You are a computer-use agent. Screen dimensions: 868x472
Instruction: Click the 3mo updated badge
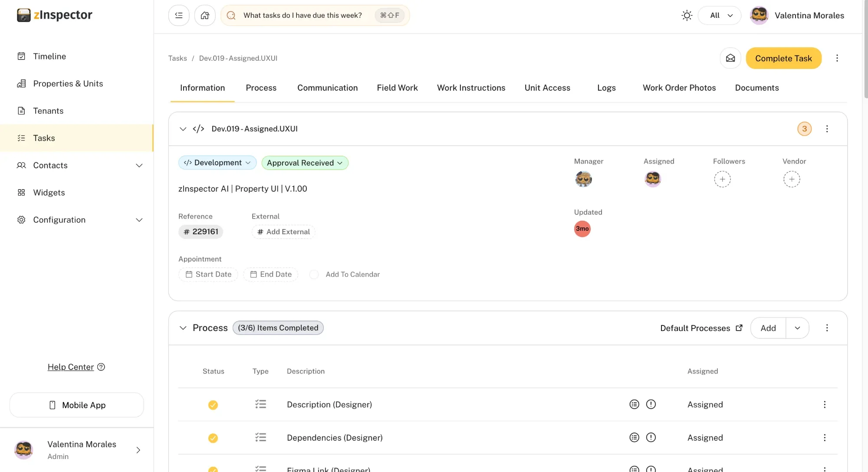click(x=582, y=229)
